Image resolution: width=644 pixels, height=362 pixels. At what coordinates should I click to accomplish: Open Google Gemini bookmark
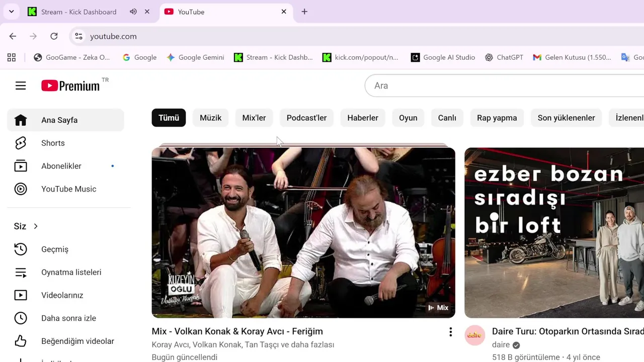pos(195,57)
